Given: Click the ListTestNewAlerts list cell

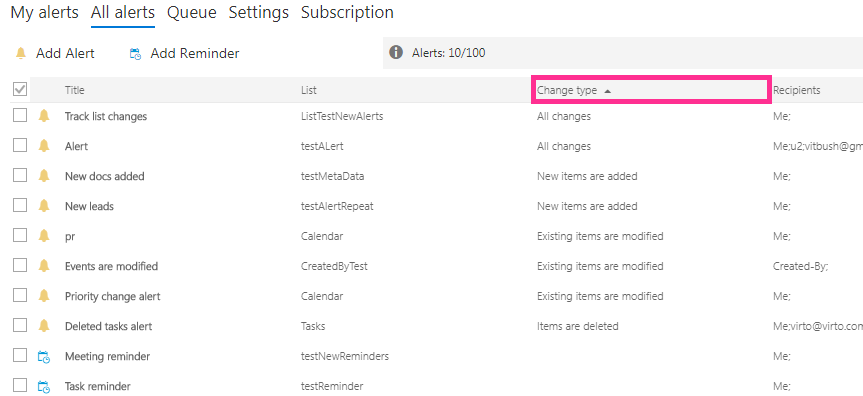Looking at the screenshot, I should 342,116.
